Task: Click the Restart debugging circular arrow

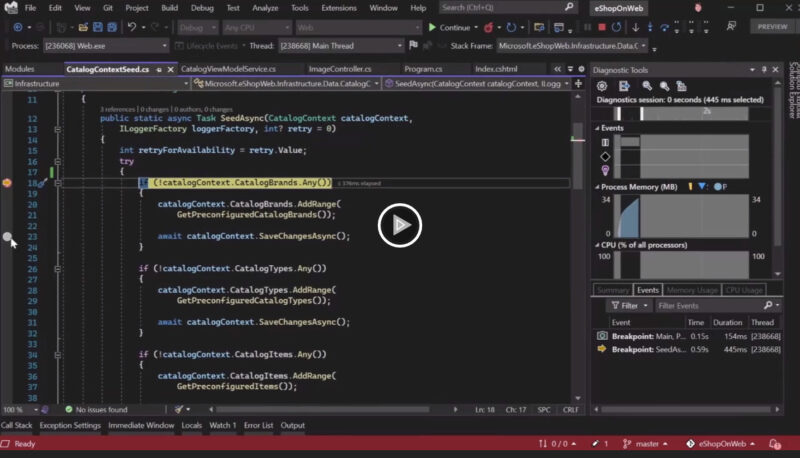Action: pos(616,28)
